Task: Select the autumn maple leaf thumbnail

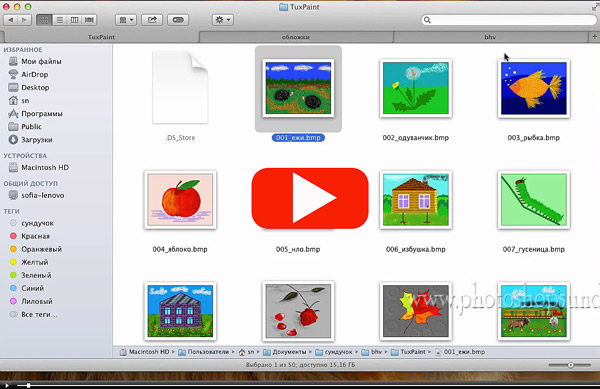Action: click(x=416, y=311)
